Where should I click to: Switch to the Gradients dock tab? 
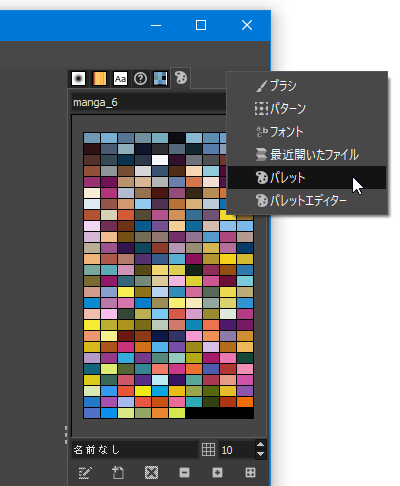[x=99, y=79]
